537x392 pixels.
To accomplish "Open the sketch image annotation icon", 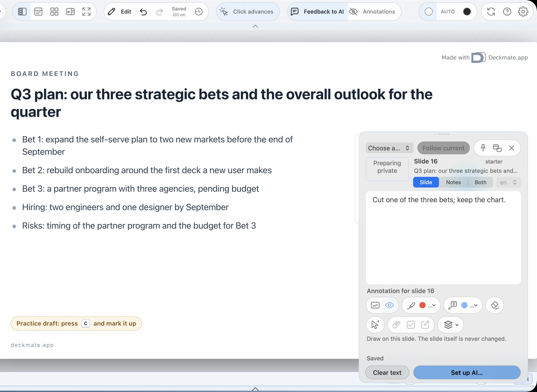I will 375,305.
